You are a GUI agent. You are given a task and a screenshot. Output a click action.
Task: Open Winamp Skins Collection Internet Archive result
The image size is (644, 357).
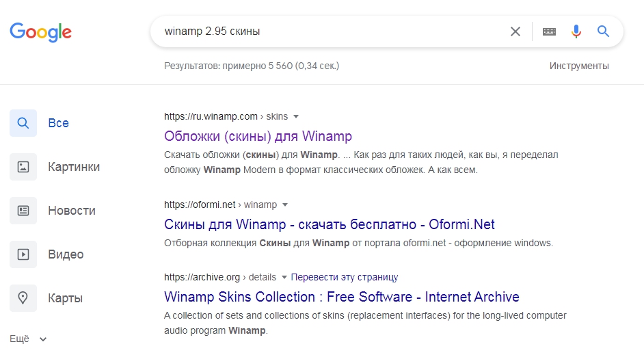coord(342,297)
